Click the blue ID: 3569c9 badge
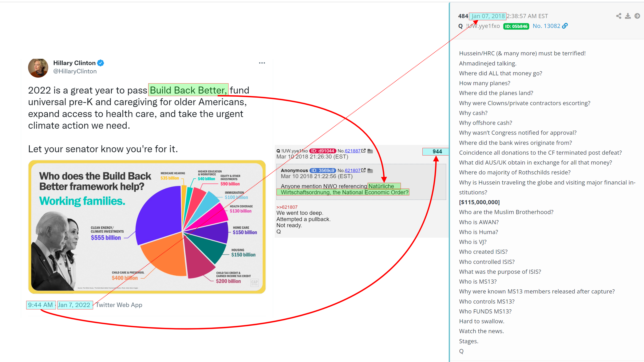This screenshot has width=644, height=362. coord(323,170)
